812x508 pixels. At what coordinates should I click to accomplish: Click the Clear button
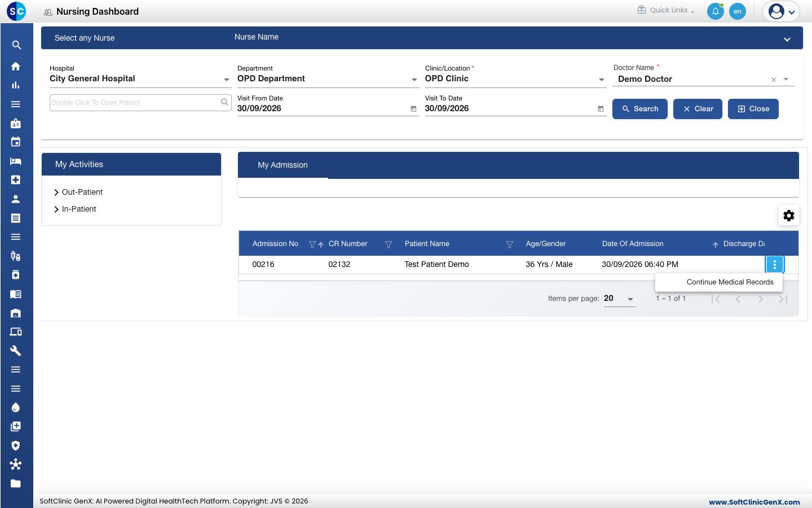point(698,109)
